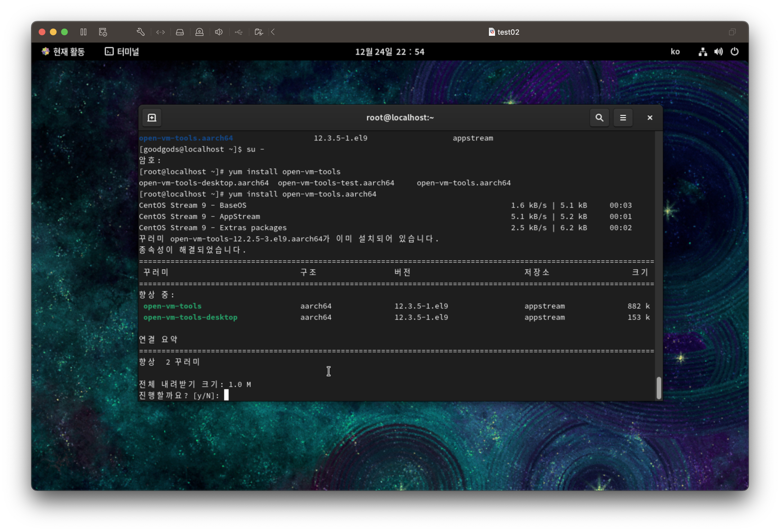Open the clock and calendar panel

click(x=390, y=52)
